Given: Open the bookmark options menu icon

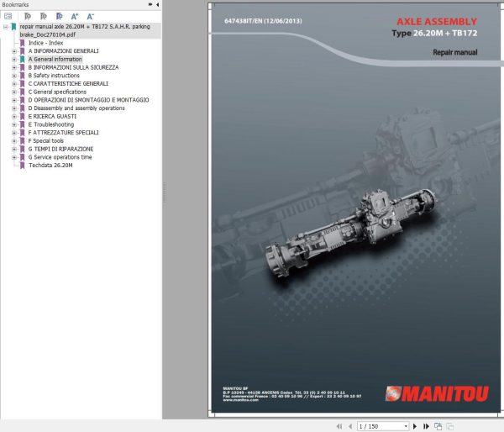Looking at the screenshot, I should coord(8,16).
